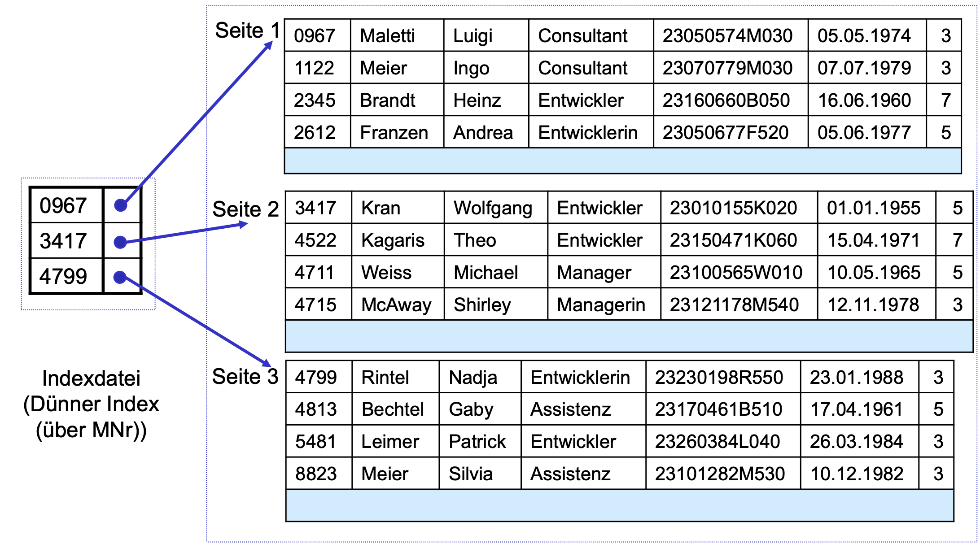Select the Maletti name cell
The height and width of the screenshot is (548, 980).
[x=397, y=35]
